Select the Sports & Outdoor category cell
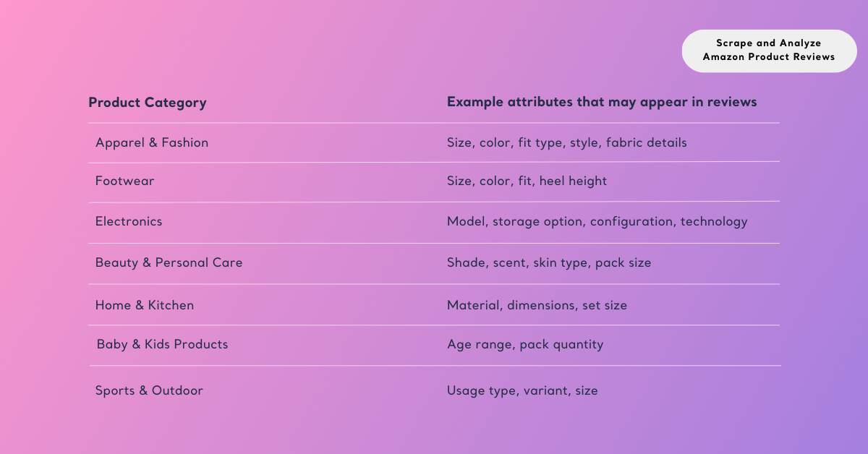The width and height of the screenshot is (868, 454). pyautogui.click(x=149, y=390)
